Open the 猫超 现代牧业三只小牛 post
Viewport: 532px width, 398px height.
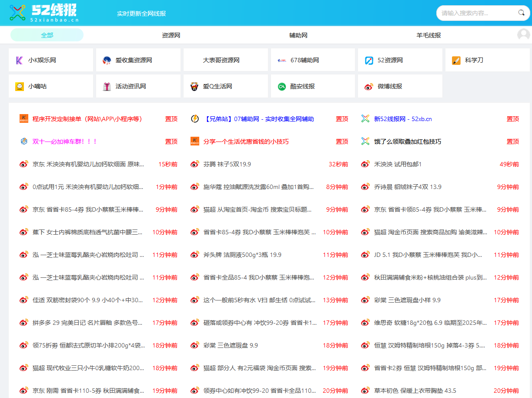88,368
